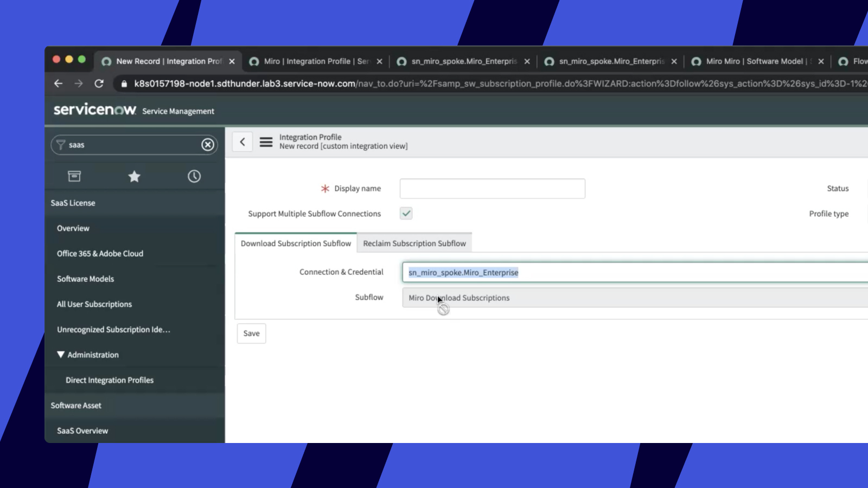Open Office 365 & Adobe Cloud module

click(100, 253)
